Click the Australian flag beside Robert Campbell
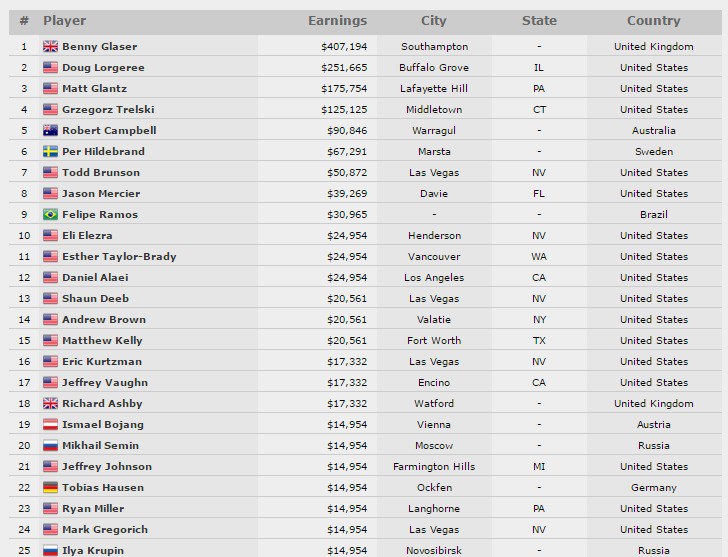Image resolution: width=728 pixels, height=557 pixels. 50,131
